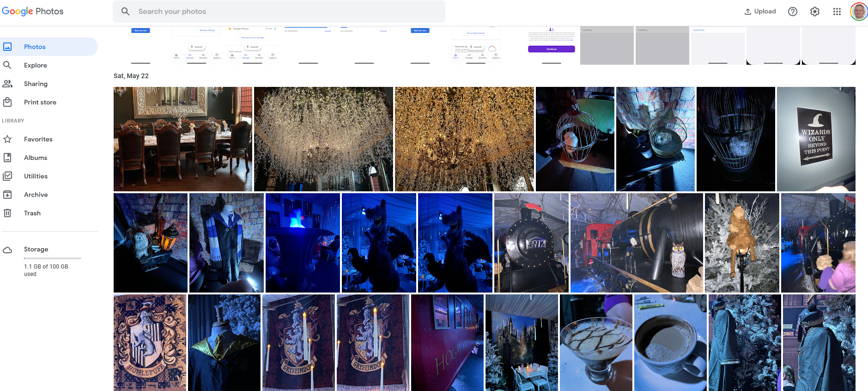Click the search magnifier icon

(125, 12)
